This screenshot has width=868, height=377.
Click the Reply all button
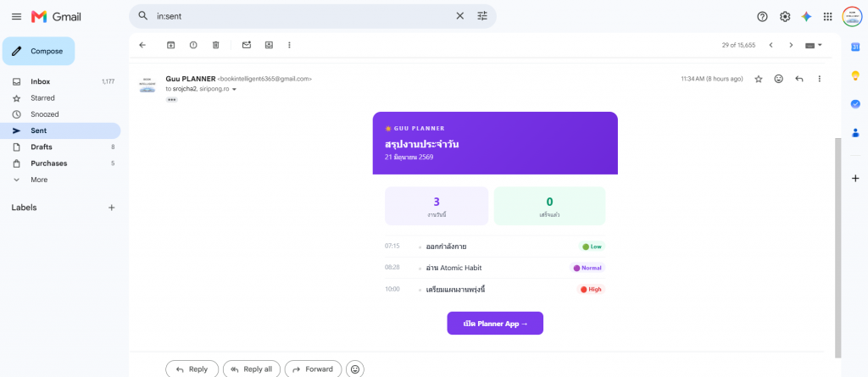coord(252,369)
